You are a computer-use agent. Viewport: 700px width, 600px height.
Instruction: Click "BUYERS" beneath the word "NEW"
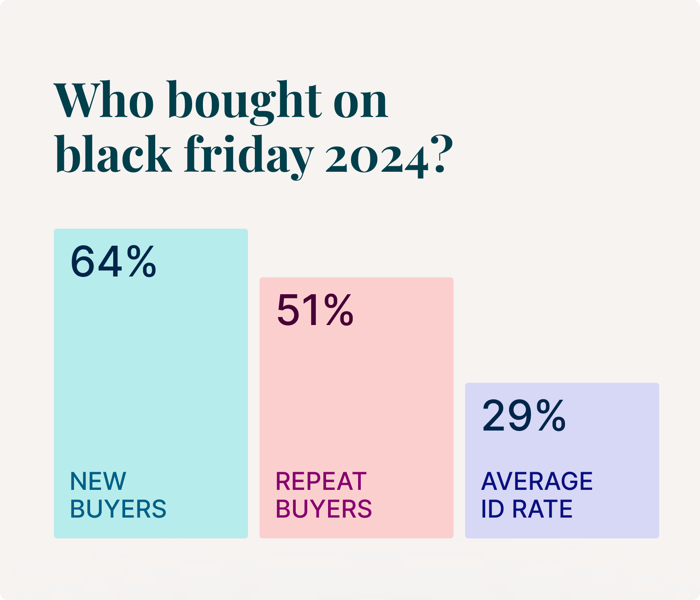point(118,508)
